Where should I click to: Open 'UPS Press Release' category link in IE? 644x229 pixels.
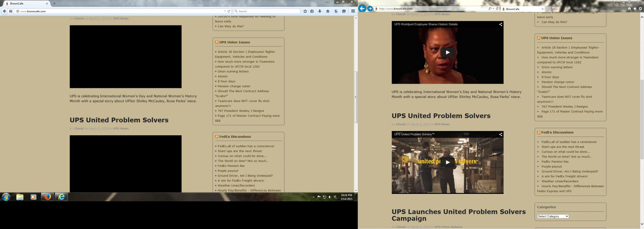[448, 227]
